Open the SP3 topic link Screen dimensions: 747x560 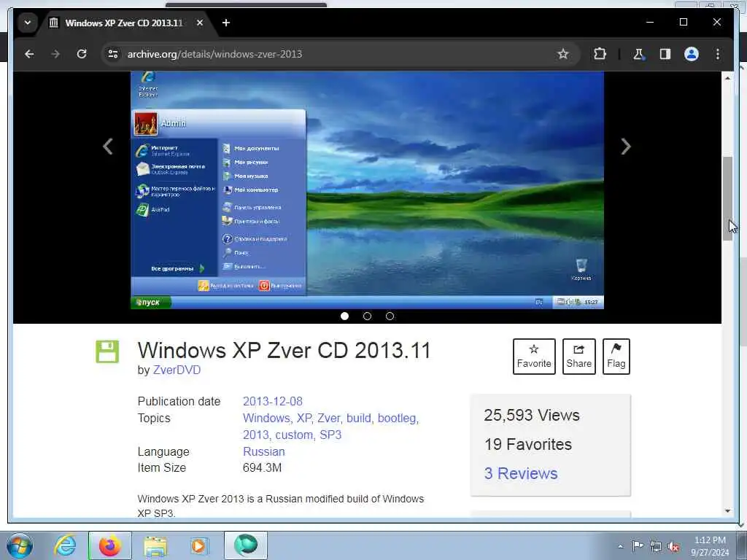pos(330,435)
